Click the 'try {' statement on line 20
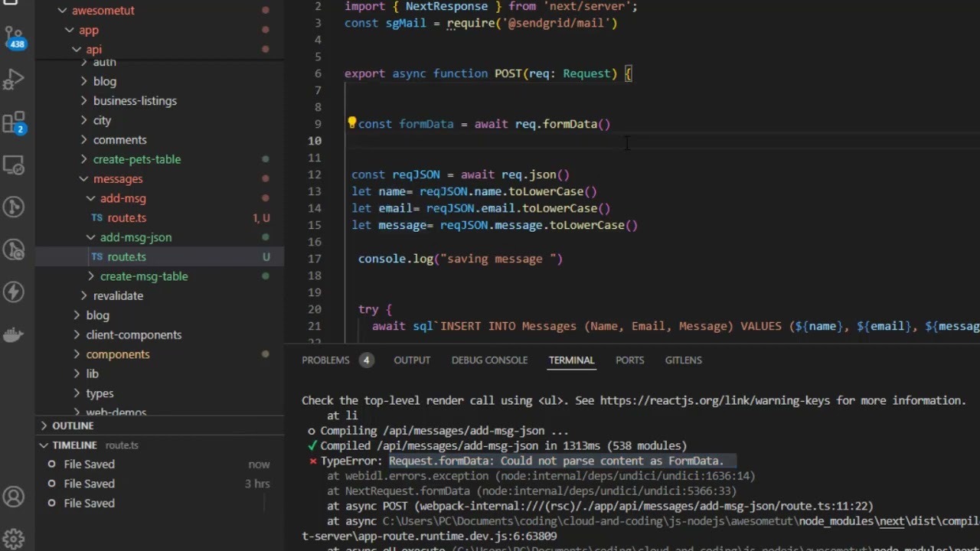This screenshot has width=980, height=551. click(375, 309)
